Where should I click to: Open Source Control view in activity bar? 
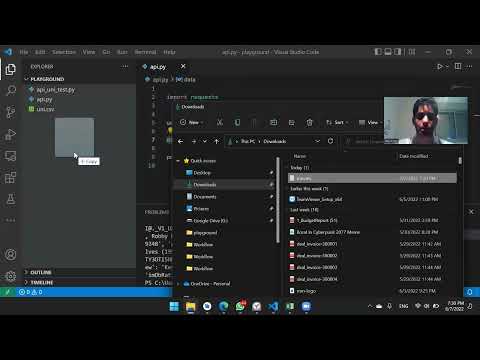point(10,112)
